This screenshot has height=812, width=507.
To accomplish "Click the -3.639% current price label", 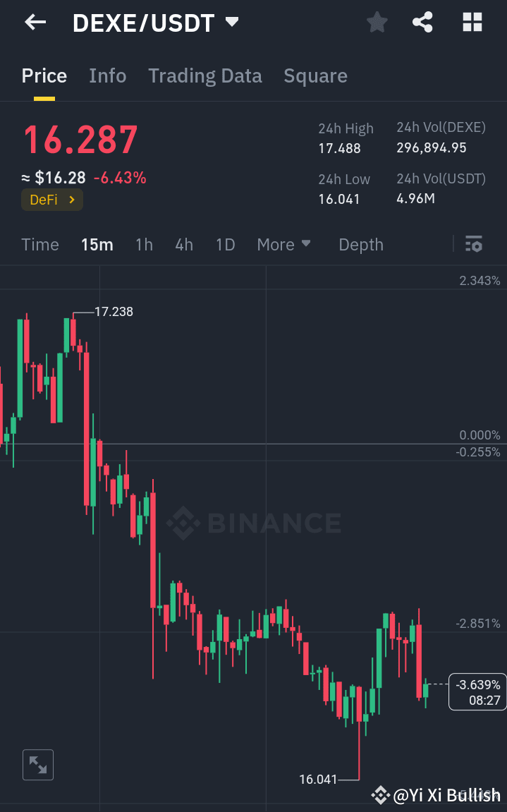I will pos(477,692).
